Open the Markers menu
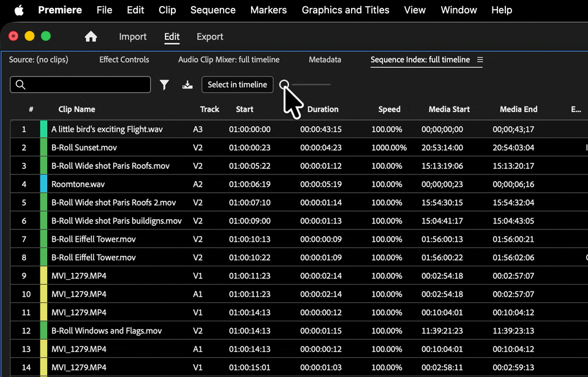588x377 pixels. (x=268, y=10)
